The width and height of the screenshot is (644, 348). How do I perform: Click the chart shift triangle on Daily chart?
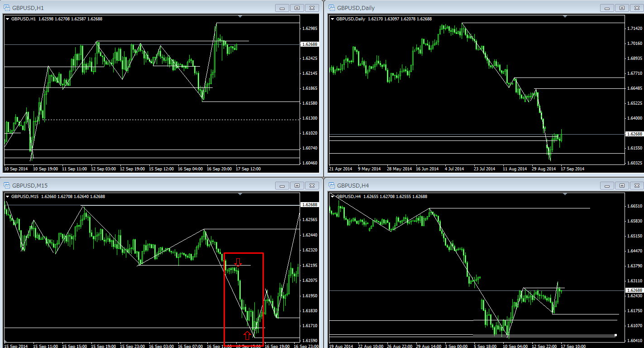pyautogui.click(x=565, y=17)
